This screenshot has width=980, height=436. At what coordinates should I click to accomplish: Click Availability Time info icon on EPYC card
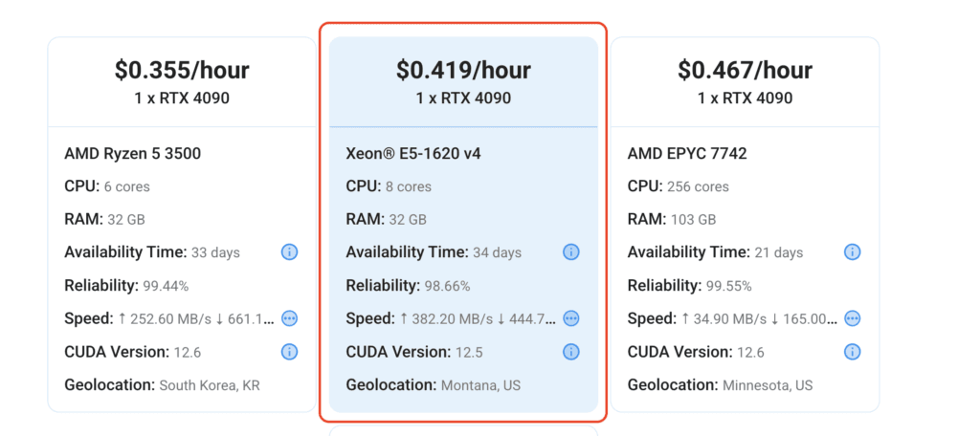click(853, 252)
